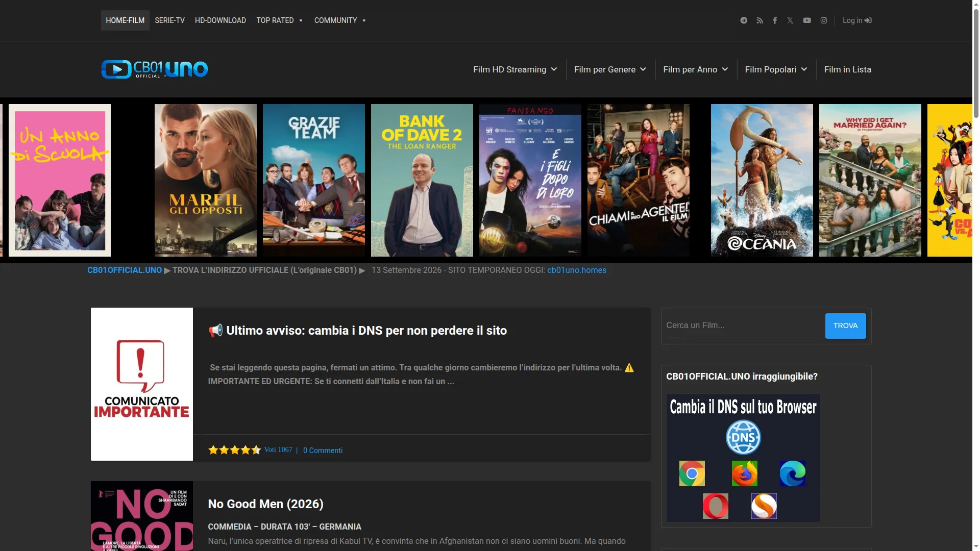Image resolution: width=980 pixels, height=551 pixels.
Task: Click the Voti 1067 vote count
Action: (x=278, y=450)
